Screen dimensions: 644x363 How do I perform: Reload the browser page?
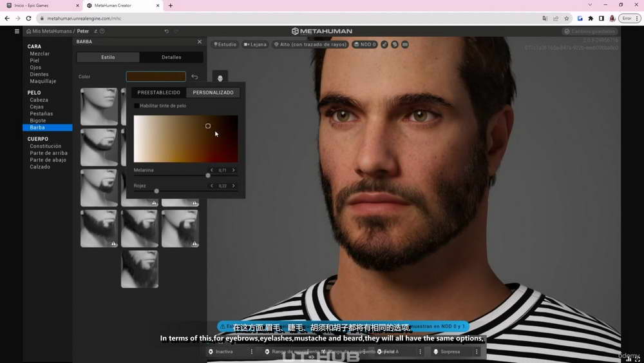click(x=28, y=19)
